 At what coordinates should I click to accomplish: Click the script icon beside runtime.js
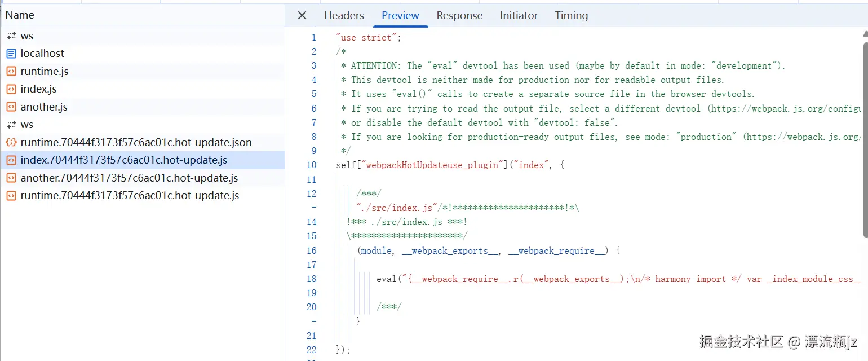tap(11, 71)
